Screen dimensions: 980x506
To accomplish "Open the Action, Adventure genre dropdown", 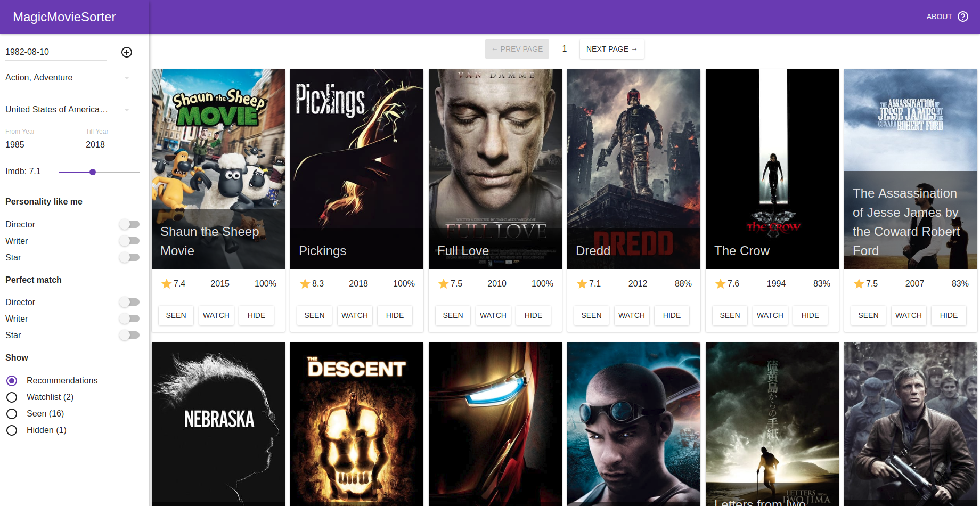I will pyautogui.click(x=72, y=78).
